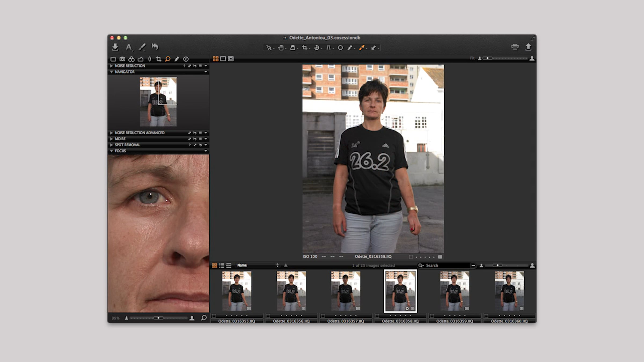Click the Import images arrow icon
Image resolution: width=644 pixels, height=362 pixels.
coord(115,47)
